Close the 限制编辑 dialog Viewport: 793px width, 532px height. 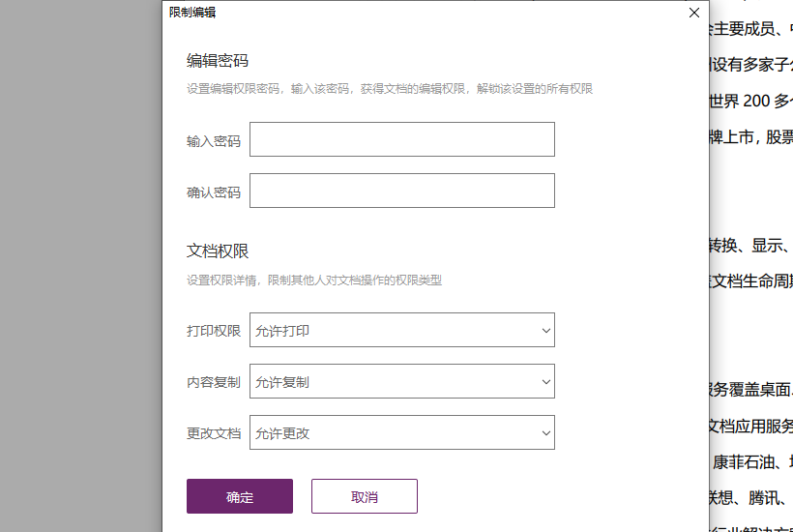point(693,13)
